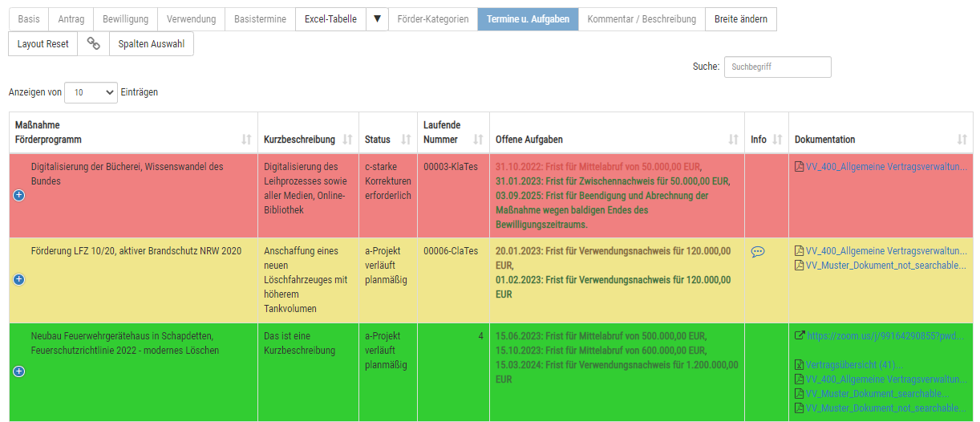The width and height of the screenshot is (980, 422).
Task: Click task 31.10.2022 Frist für Mittelabruf
Action: point(598,167)
